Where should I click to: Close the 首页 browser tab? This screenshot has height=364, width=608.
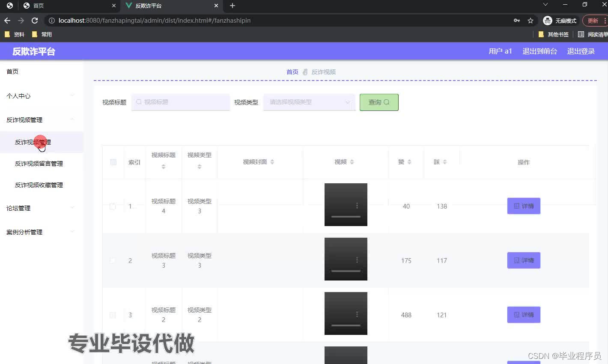[113, 6]
